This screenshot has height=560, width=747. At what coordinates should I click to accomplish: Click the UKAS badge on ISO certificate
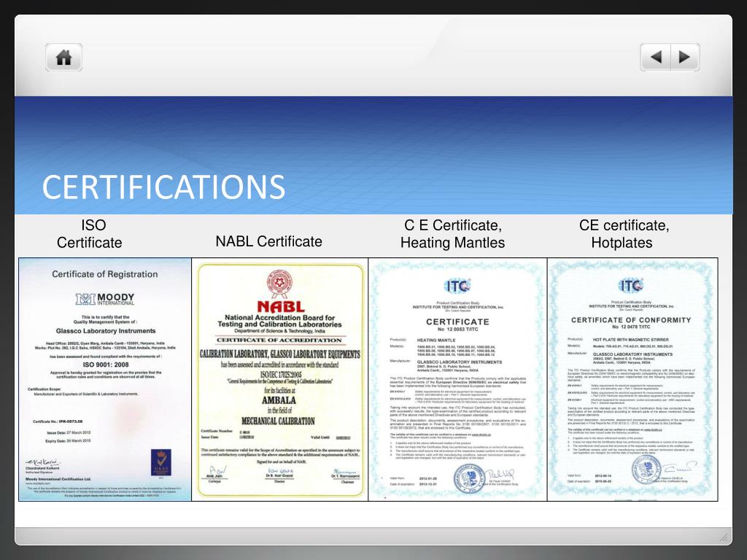(x=161, y=463)
